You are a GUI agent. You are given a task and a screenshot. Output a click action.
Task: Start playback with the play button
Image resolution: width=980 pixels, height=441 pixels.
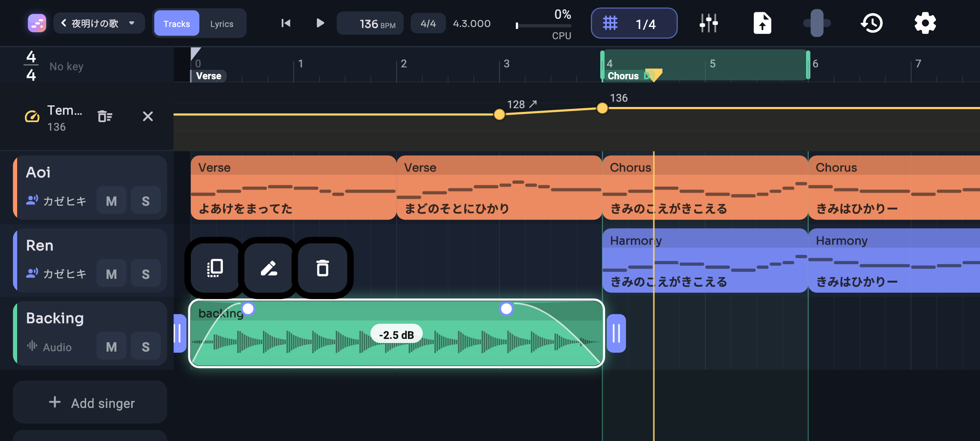coord(320,23)
